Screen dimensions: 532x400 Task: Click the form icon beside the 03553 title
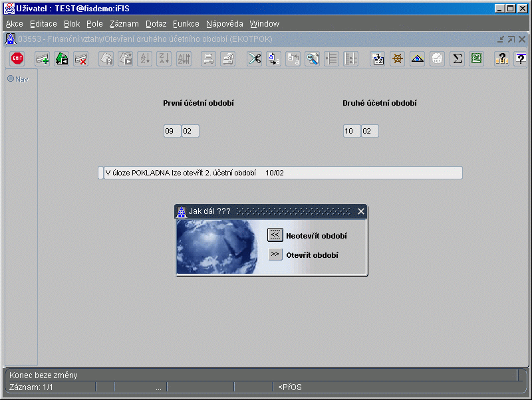pyautogui.click(x=11, y=39)
